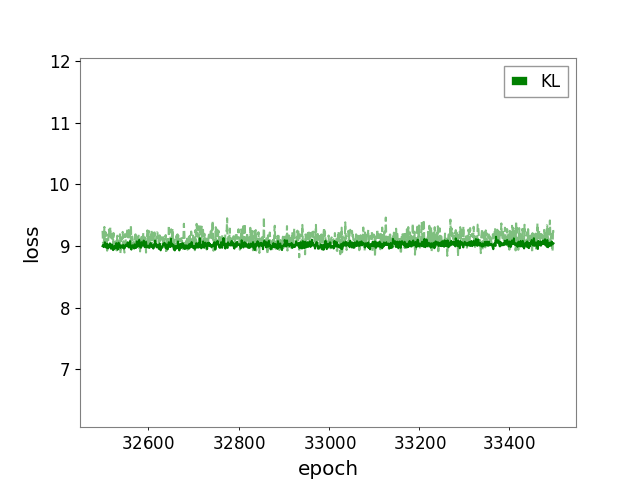Click the x-axis tick label 32600
640x480 pixels.
tap(148, 443)
